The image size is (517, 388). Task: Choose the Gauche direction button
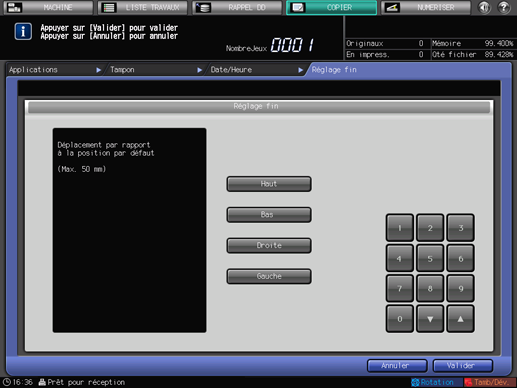point(269,276)
